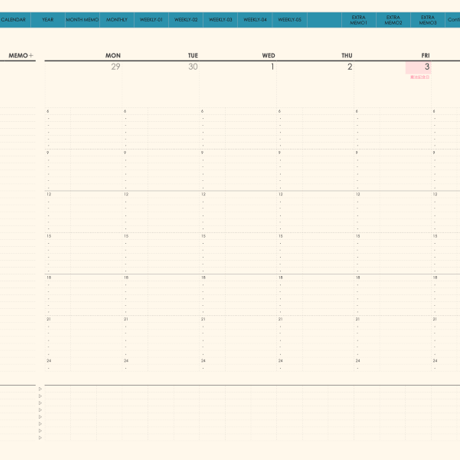Image resolution: width=460 pixels, height=460 pixels.
Task: Switch to the YEAR tab
Action: tap(48, 20)
